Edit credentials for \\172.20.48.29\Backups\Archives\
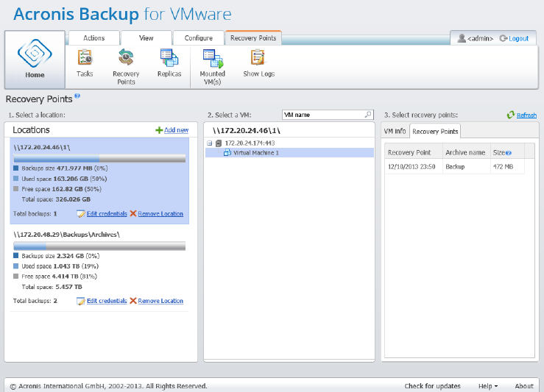Screen dimensions: 544x392 click(x=107, y=301)
